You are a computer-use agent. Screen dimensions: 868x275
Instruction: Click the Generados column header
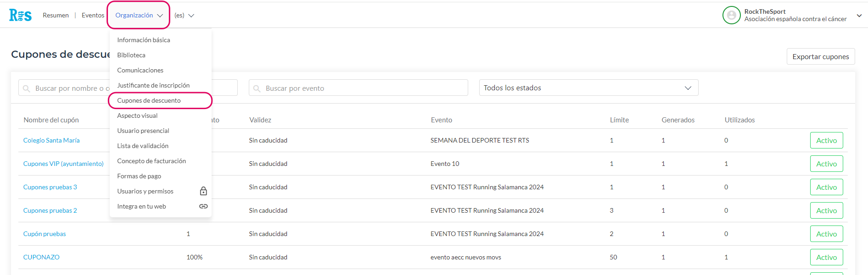678,120
